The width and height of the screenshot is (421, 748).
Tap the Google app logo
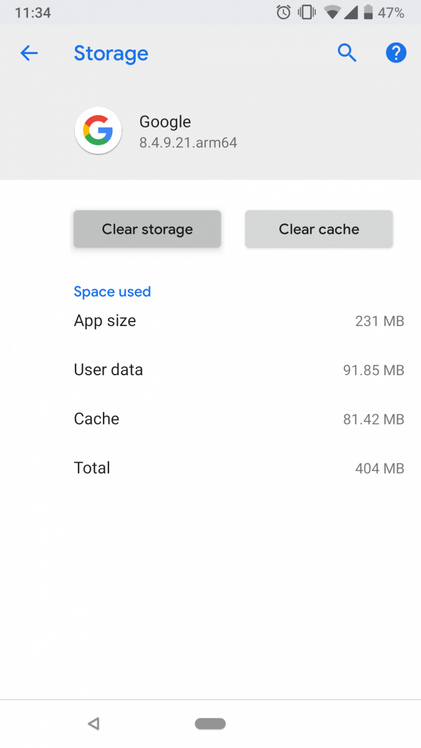click(98, 131)
